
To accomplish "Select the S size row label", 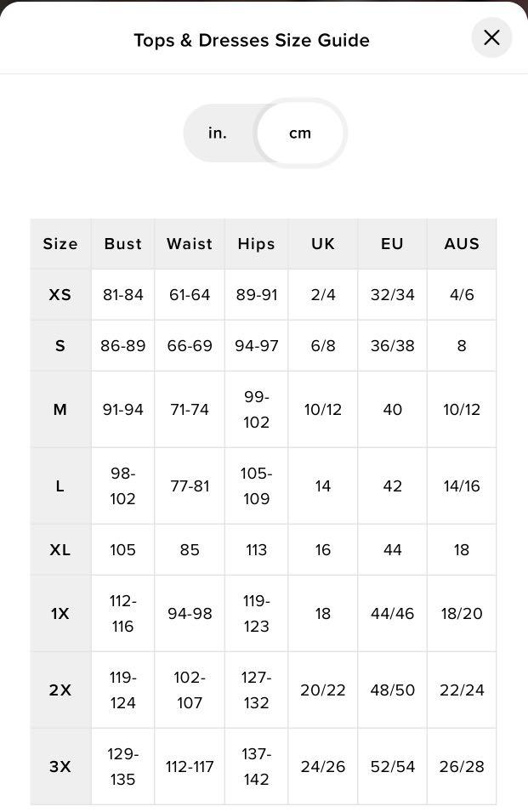I will 60,345.
